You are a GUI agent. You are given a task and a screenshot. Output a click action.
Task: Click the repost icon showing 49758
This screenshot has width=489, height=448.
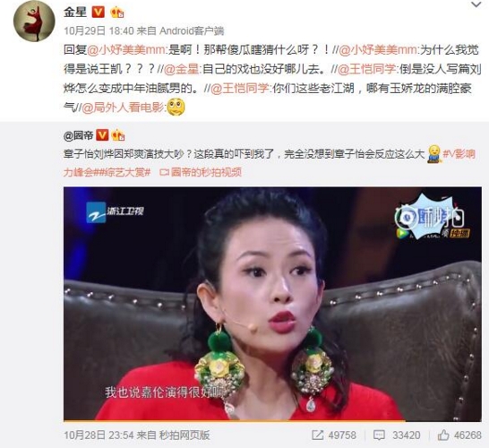click(x=334, y=435)
